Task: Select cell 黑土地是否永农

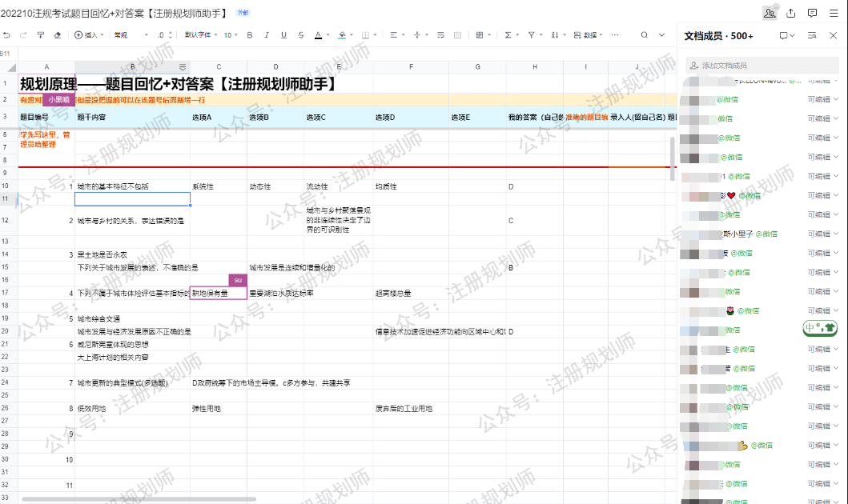Action: click(132, 254)
